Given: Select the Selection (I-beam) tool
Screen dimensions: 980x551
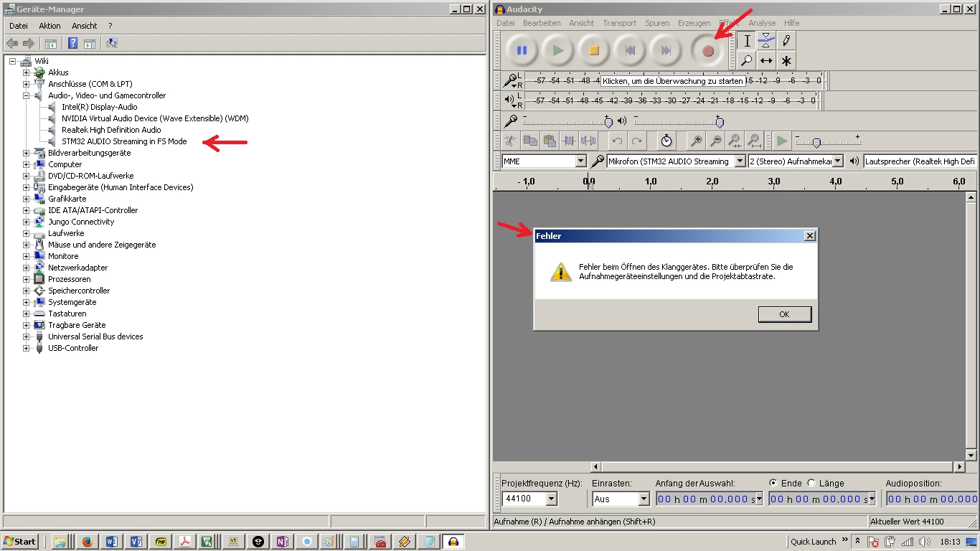Looking at the screenshot, I should (x=747, y=41).
